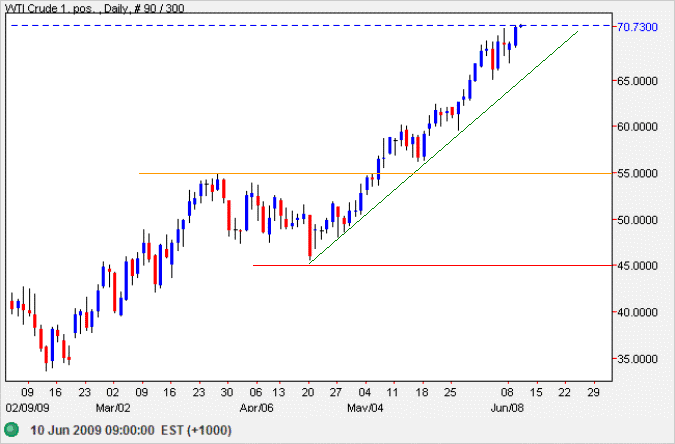Click the long red candle above the 20 date tick
675x444 pixels.
pos(310,236)
